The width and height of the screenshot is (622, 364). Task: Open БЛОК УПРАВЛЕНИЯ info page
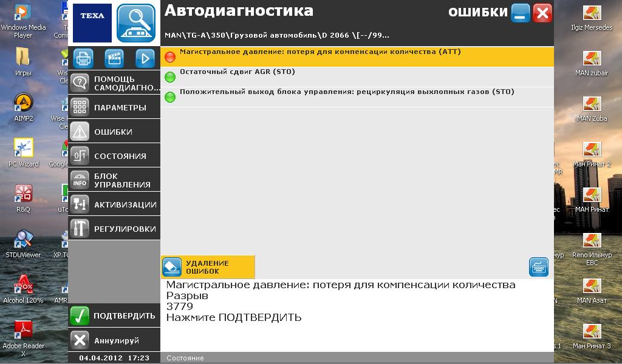[x=114, y=180]
